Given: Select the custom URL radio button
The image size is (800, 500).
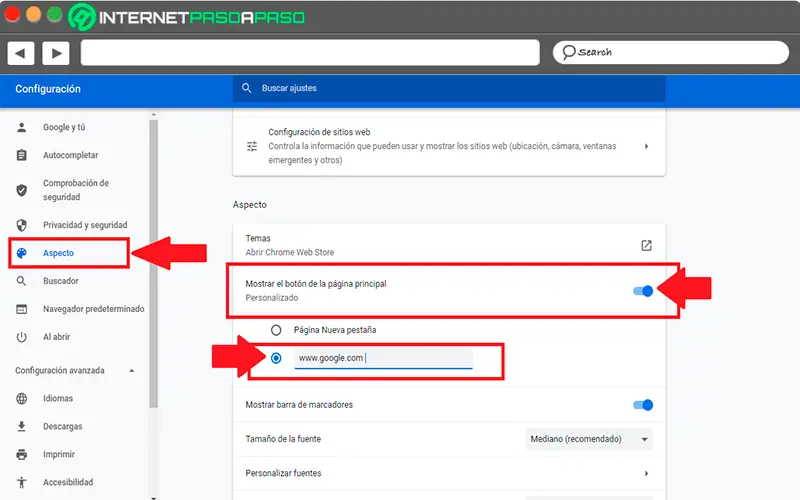Looking at the screenshot, I should click(x=276, y=358).
